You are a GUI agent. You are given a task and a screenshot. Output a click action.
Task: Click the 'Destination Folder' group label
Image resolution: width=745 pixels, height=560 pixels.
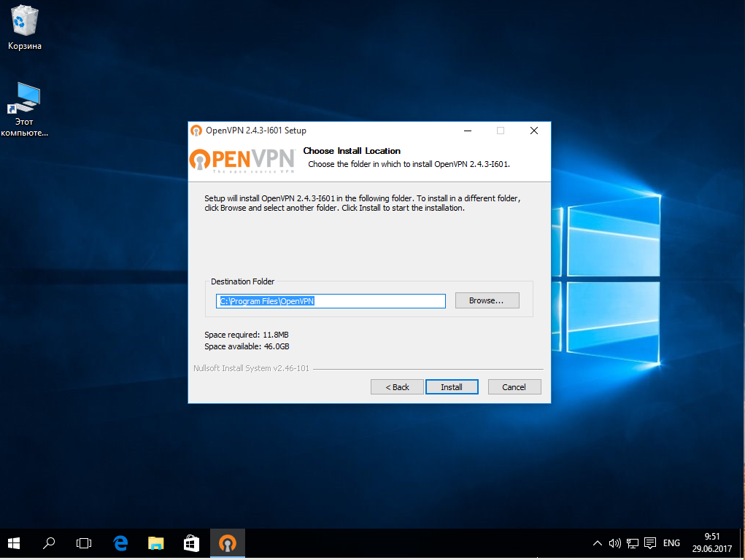tap(243, 281)
